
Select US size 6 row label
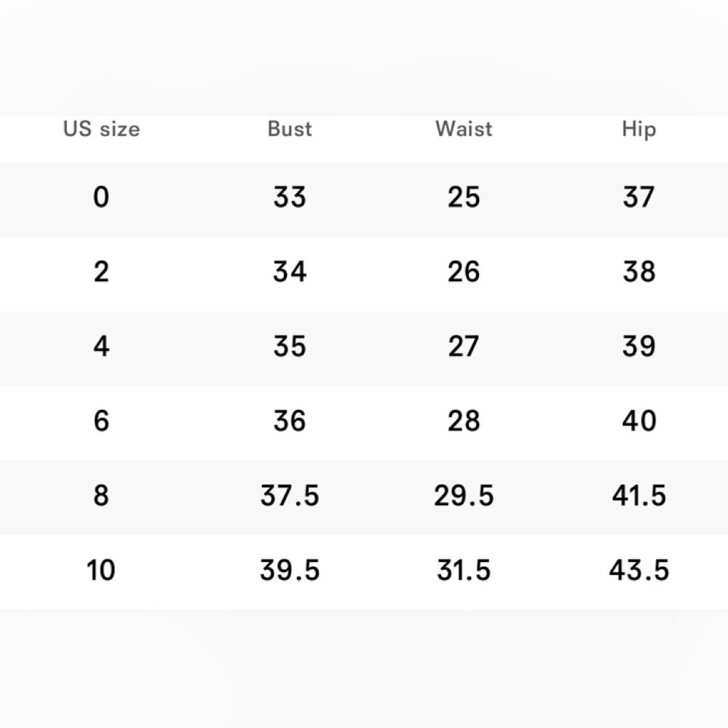click(x=101, y=421)
